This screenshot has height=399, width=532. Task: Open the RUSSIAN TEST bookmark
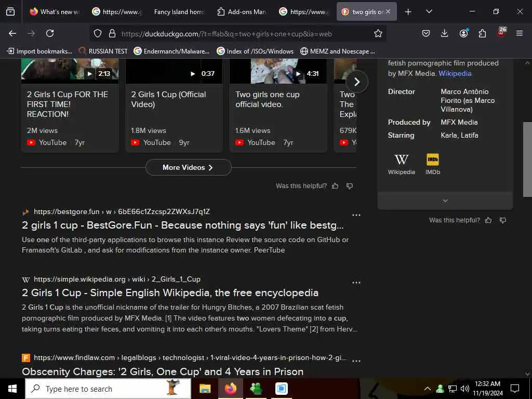[x=103, y=51]
